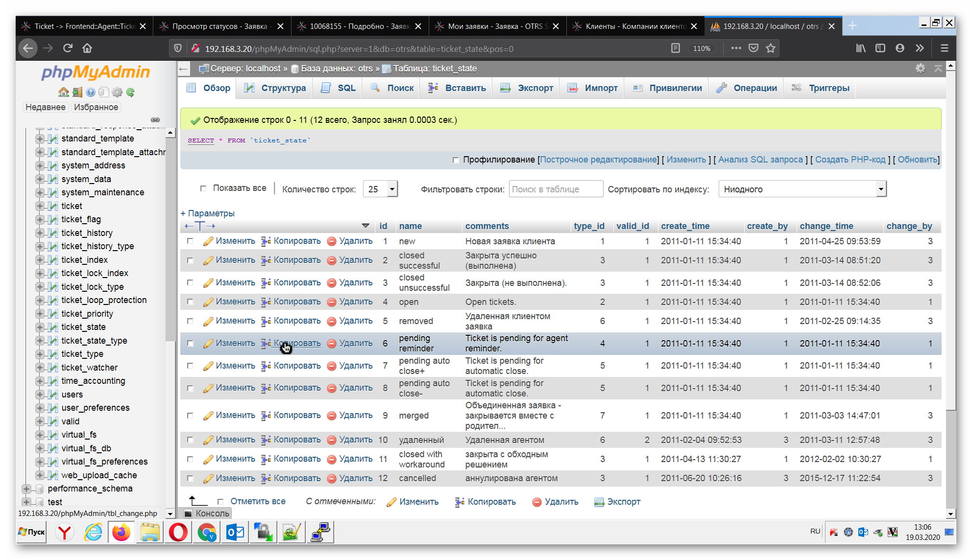Open PuTTY icon in taskbar
Viewport: 972px width, 560px height.
(x=321, y=532)
